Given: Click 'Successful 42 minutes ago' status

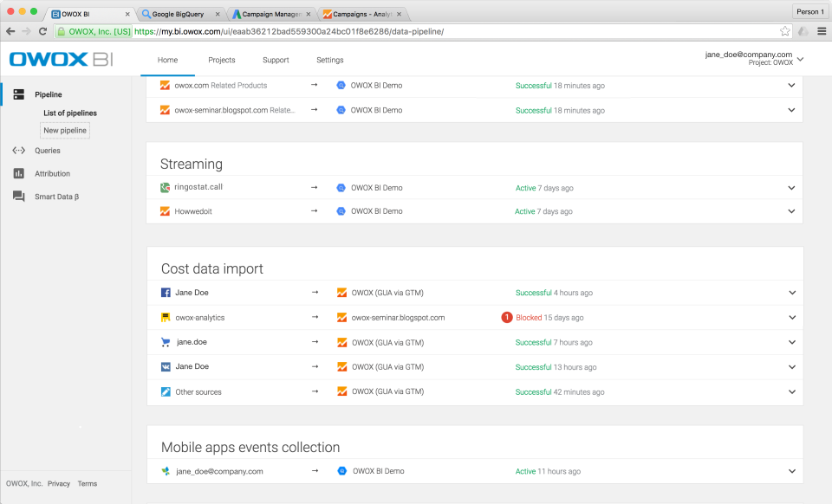Looking at the screenshot, I should point(560,392).
